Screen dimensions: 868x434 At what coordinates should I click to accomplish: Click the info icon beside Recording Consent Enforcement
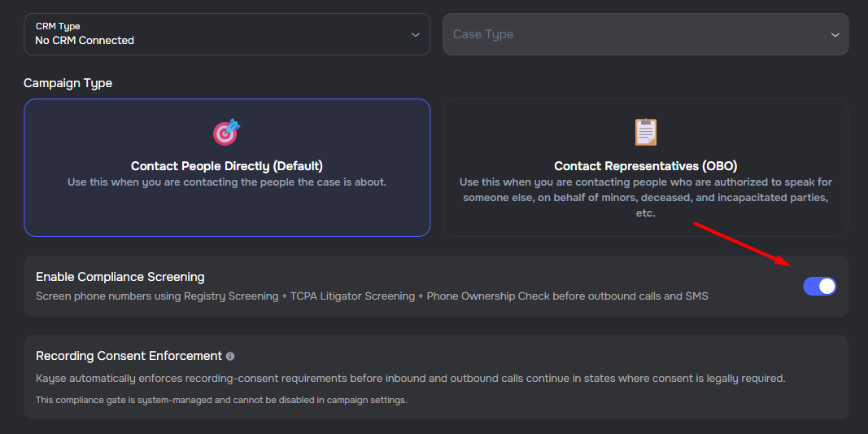pos(230,357)
